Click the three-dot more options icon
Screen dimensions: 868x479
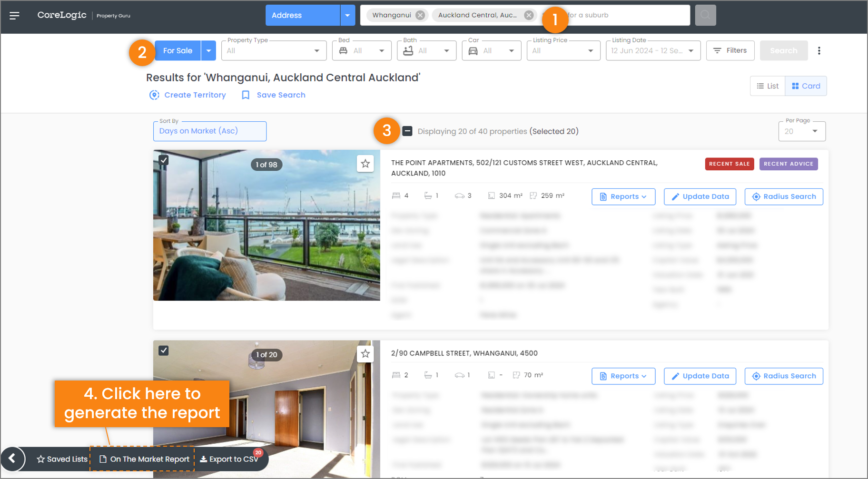(819, 50)
